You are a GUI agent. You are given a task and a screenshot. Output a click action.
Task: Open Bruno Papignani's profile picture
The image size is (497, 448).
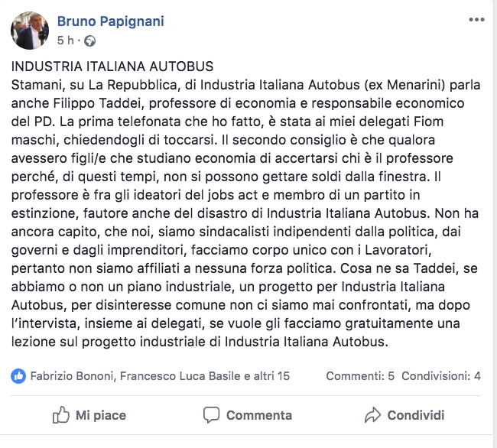(x=30, y=31)
